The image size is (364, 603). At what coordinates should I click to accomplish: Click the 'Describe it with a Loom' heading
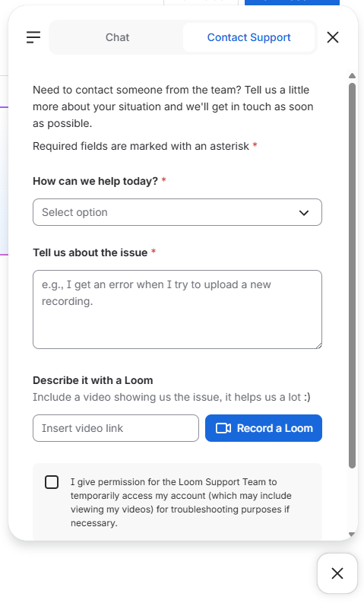coord(93,380)
